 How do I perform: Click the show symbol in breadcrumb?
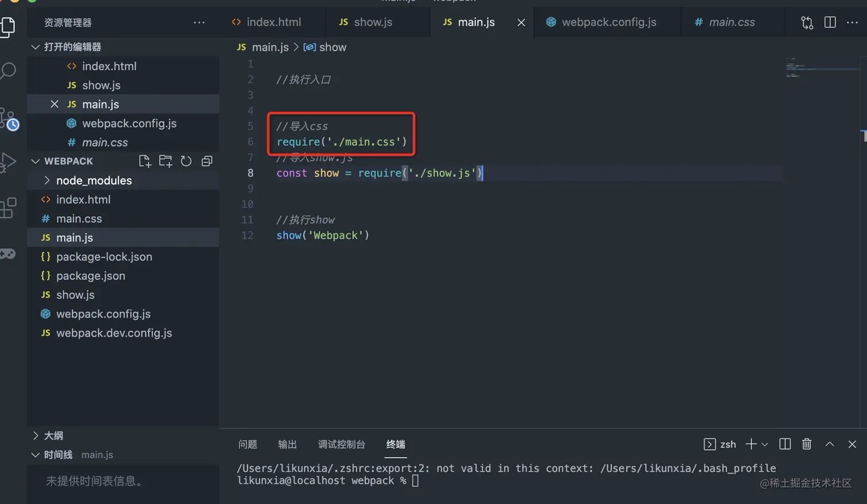333,47
